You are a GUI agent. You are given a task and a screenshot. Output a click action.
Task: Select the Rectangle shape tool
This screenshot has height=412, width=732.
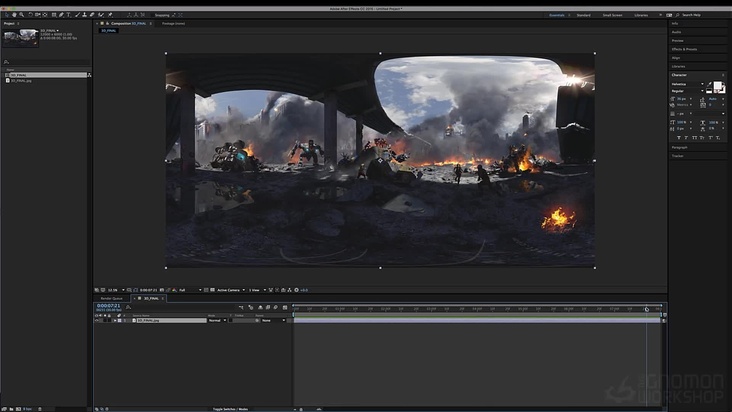tap(54, 15)
